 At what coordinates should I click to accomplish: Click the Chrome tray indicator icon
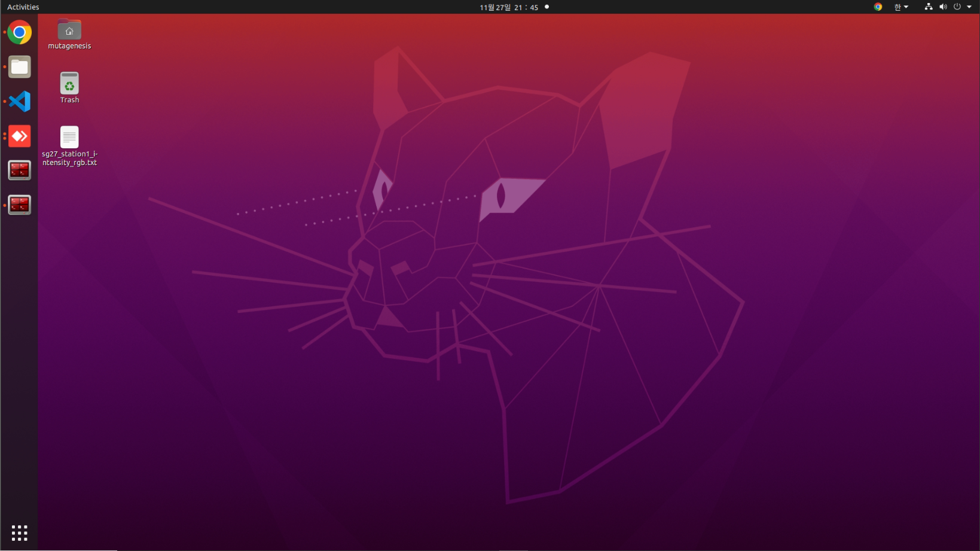click(x=878, y=7)
